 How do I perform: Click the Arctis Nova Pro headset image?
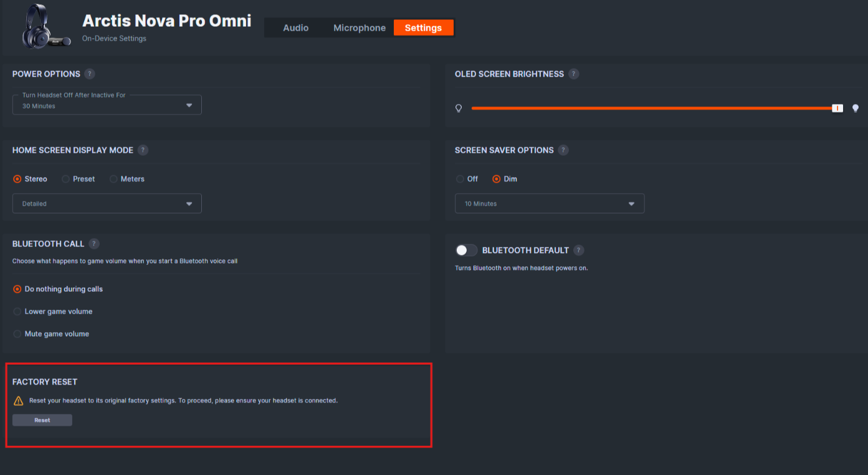(x=46, y=27)
